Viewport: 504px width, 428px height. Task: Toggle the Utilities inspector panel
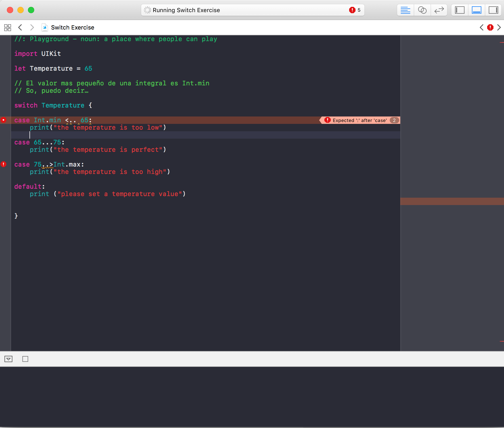[x=493, y=10]
